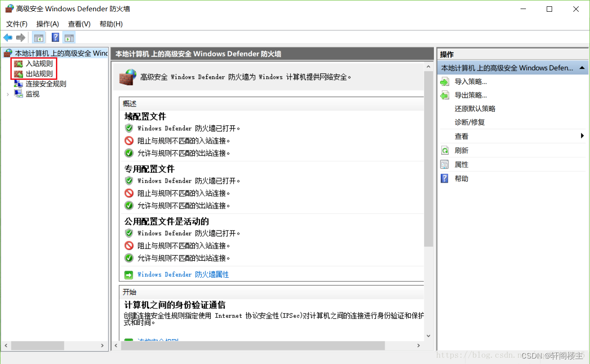
Task: Click the green arrow icon beside Windows Defender 防火墙属性
Action: (129, 274)
